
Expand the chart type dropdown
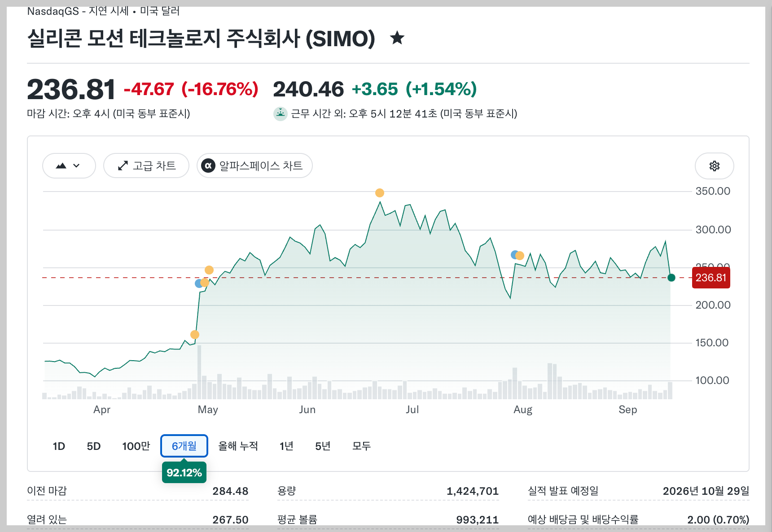(x=69, y=166)
